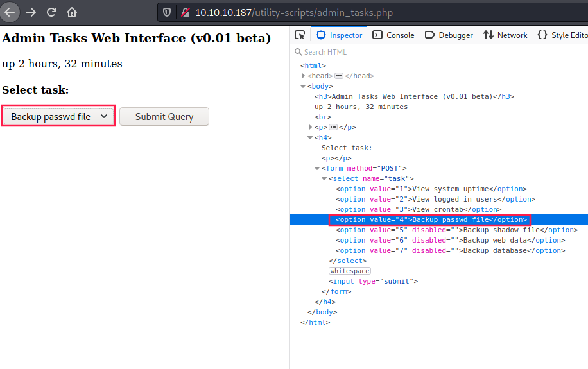This screenshot has width=588, height=369.
Task: Collapse the body element node
Action: click(x=304, y=86)
